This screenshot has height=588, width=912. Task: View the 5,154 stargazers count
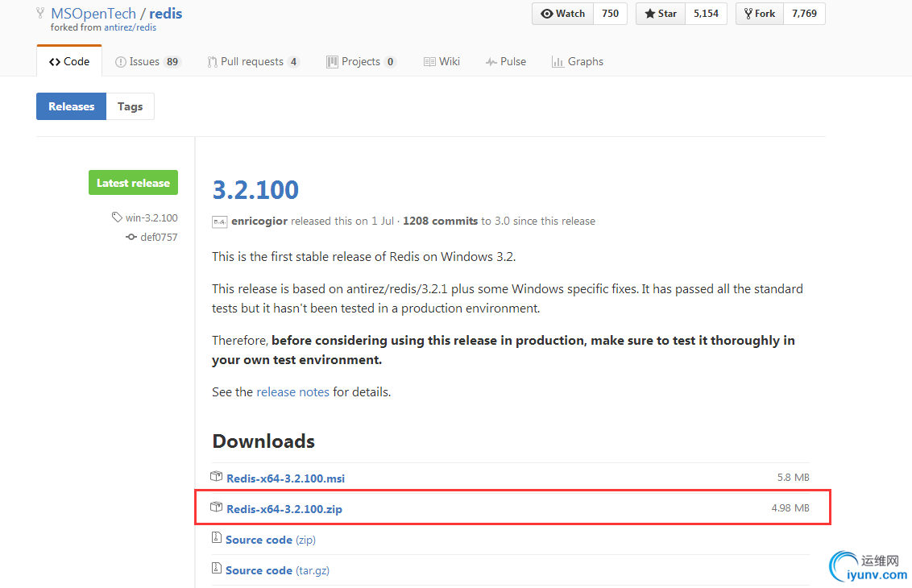click(x=706, y=14)
